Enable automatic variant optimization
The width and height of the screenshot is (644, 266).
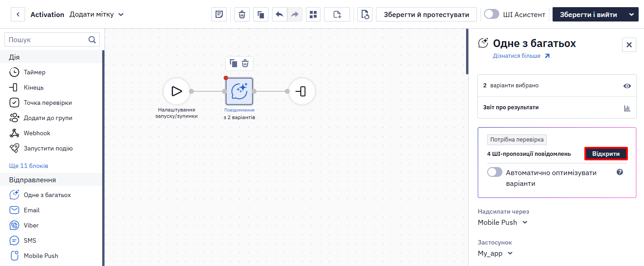(495, 172)
